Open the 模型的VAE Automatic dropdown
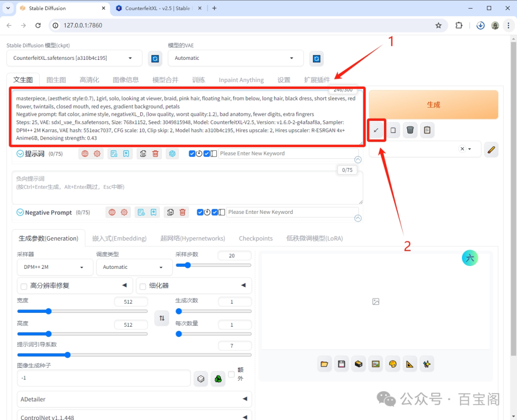The height and width of the screenshot is (420, 517). [x=236, y=58]
